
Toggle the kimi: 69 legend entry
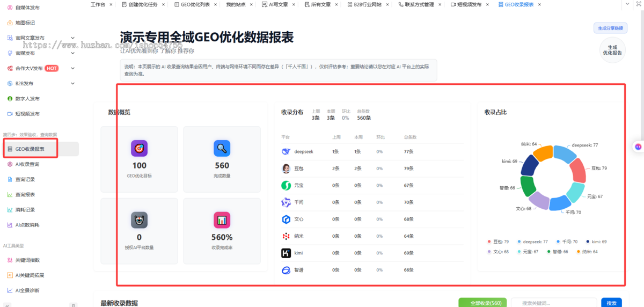(597, 242)
